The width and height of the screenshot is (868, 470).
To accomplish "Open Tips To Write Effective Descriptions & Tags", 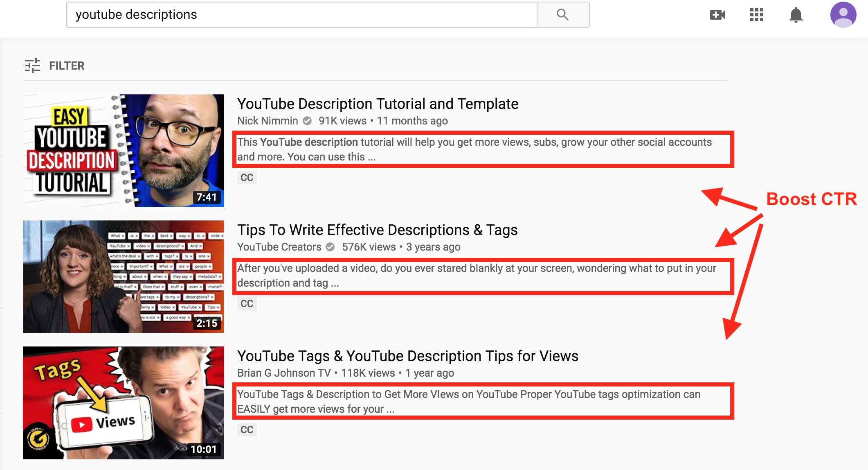I will click(377, 230).
